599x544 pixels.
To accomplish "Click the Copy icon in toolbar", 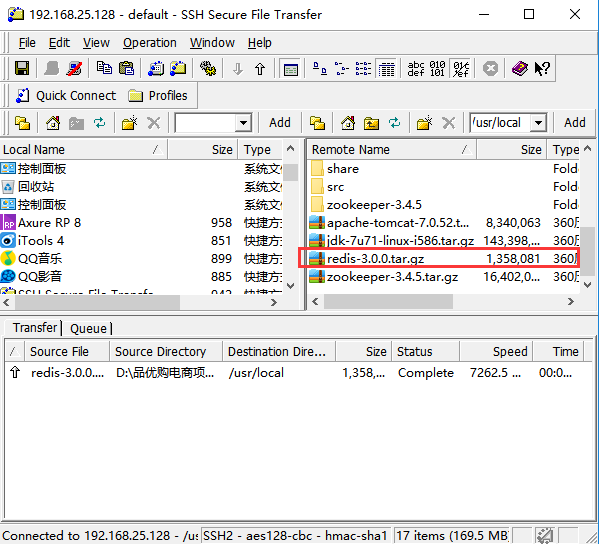I will (x=104, y=69).
